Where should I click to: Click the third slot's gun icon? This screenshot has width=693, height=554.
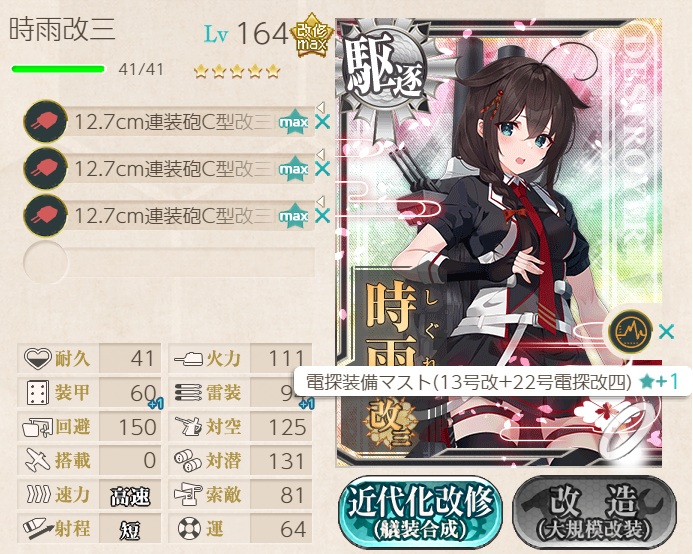(45, 216)
